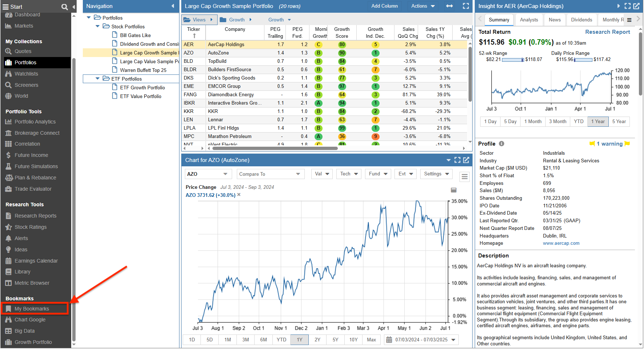Collapse the ETF Portfolios folder
Image resolution: width=644 pixels, height=349 pixels.
tap(97, 78)
